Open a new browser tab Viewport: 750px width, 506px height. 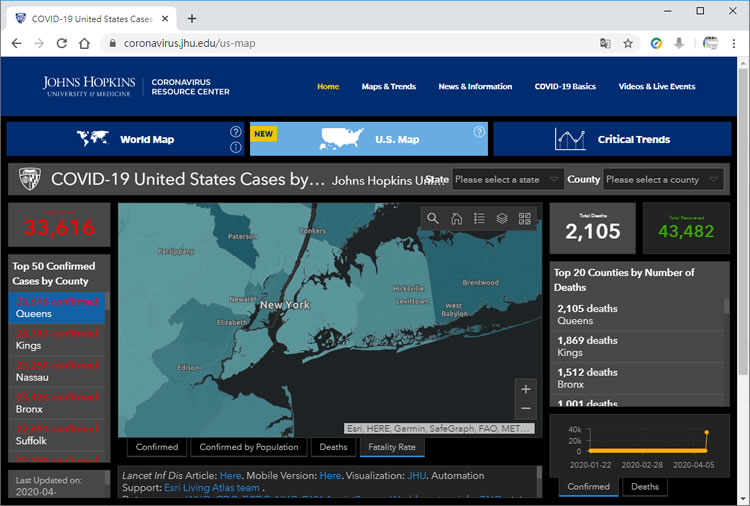(x=192, y=19)
